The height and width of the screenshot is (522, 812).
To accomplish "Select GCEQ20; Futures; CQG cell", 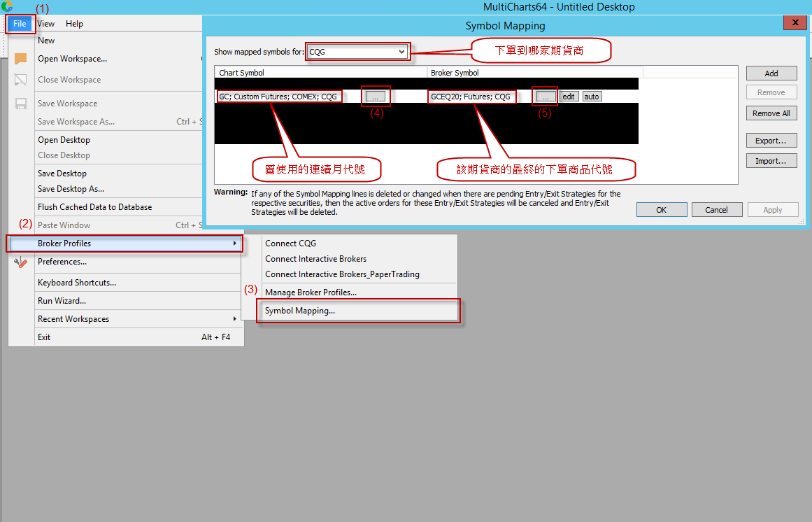I will tap(471, 97).
